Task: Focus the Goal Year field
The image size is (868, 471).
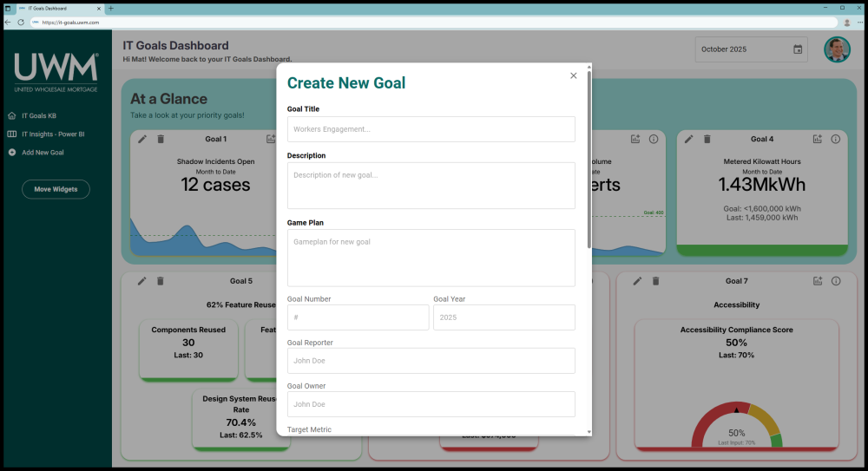Action: pyautogui.click(x=503, y=317)
